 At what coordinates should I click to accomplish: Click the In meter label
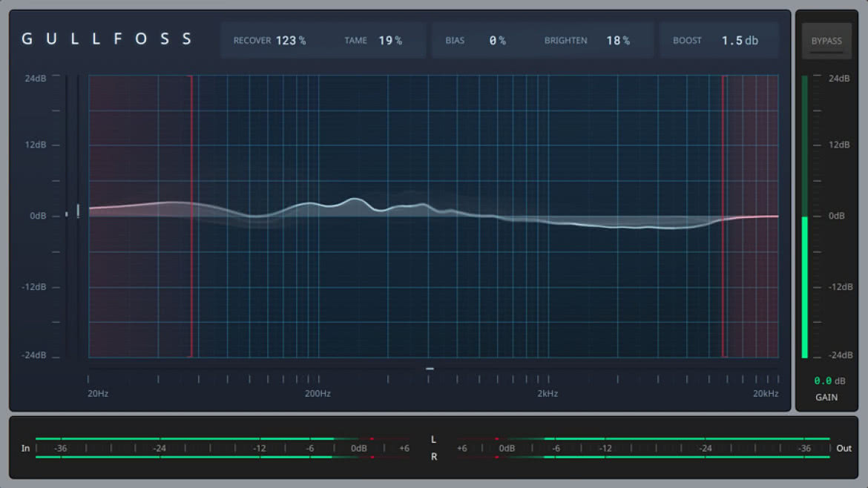pos(25,448)
